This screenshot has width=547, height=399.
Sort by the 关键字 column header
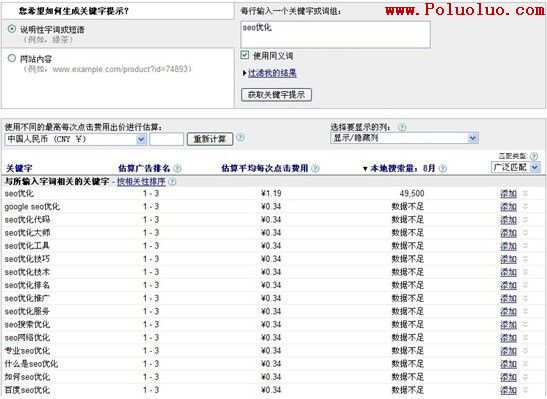point(19,168)
